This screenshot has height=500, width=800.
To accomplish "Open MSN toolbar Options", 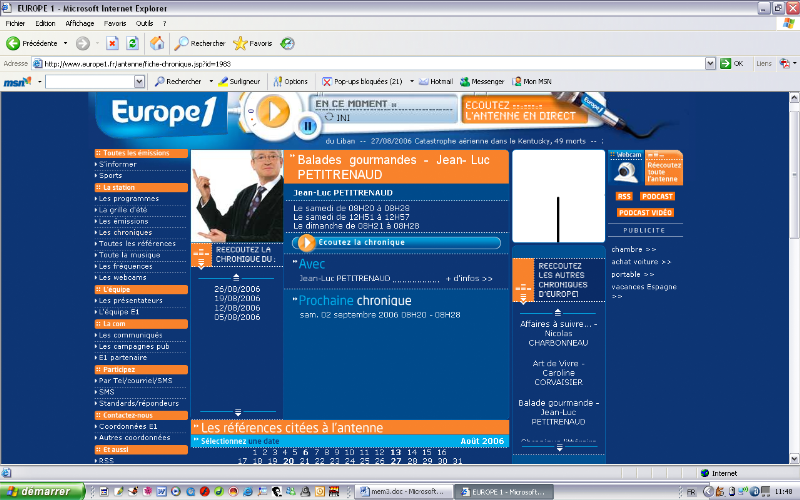I will [290, 81].
